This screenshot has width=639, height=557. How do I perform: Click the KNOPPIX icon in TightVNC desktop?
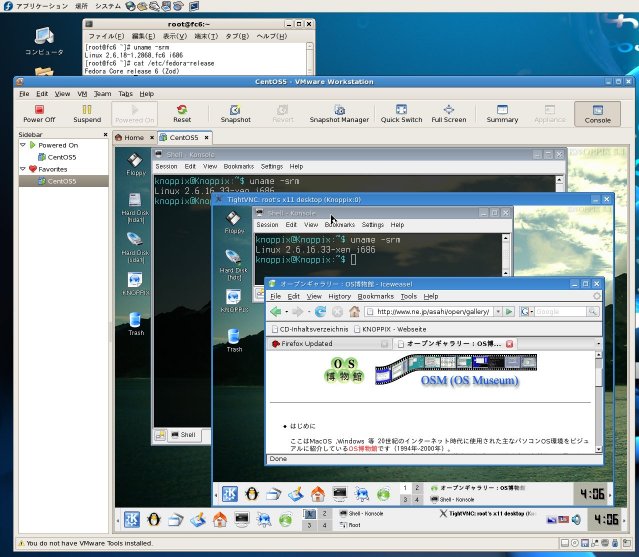tap(234, 300)
